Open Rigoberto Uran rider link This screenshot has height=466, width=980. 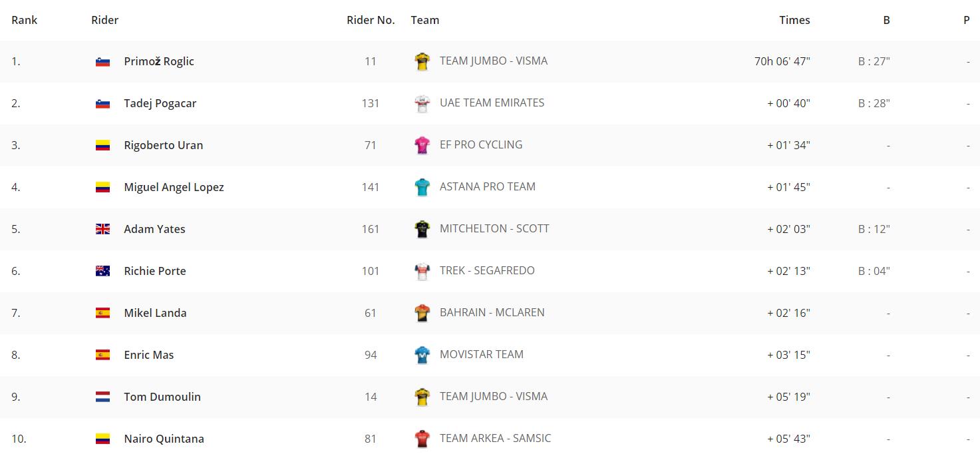tap(164, 145)
